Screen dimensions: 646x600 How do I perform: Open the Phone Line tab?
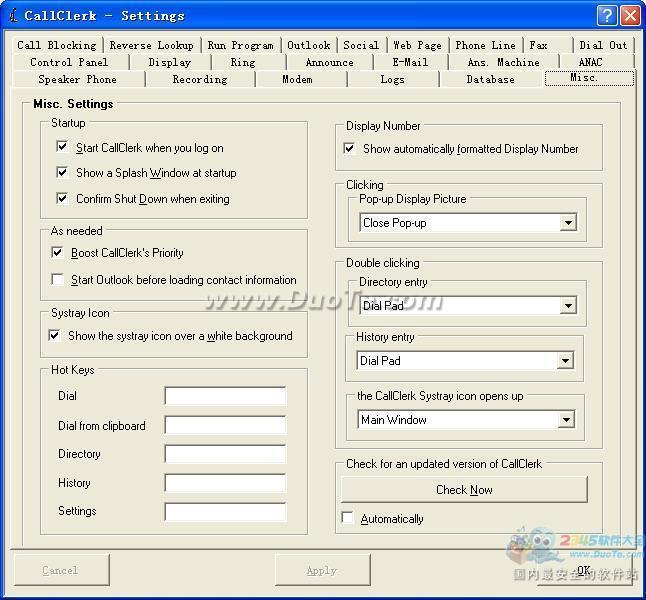pyautogui.click(x=485, y=45)
